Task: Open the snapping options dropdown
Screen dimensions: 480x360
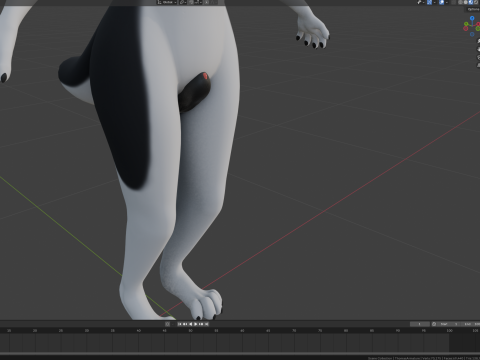Action: (x=197, y=2)
